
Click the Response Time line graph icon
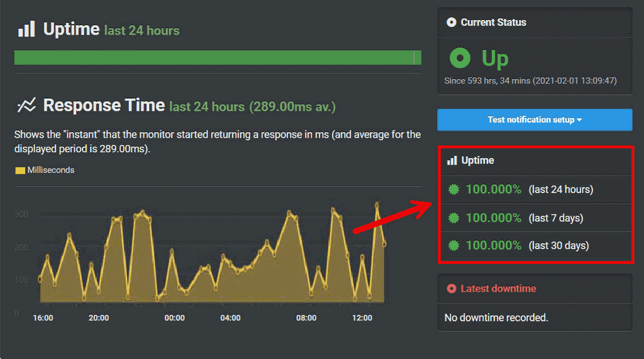26,105
